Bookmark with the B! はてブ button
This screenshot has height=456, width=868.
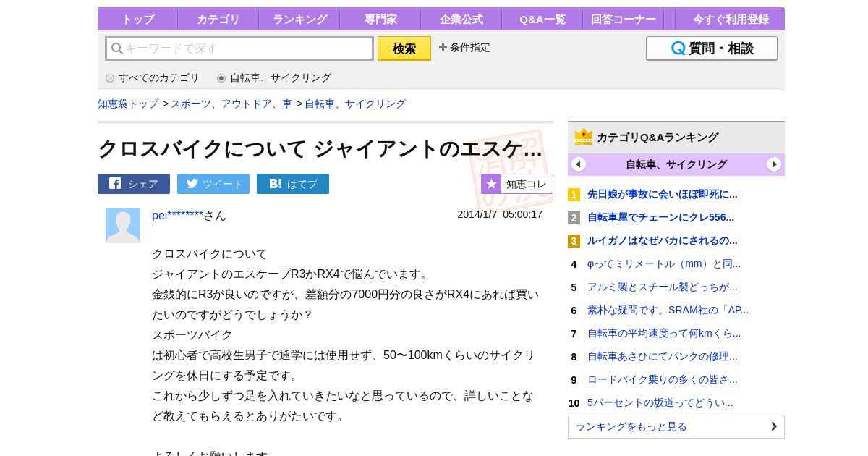(x=293, y=184)
